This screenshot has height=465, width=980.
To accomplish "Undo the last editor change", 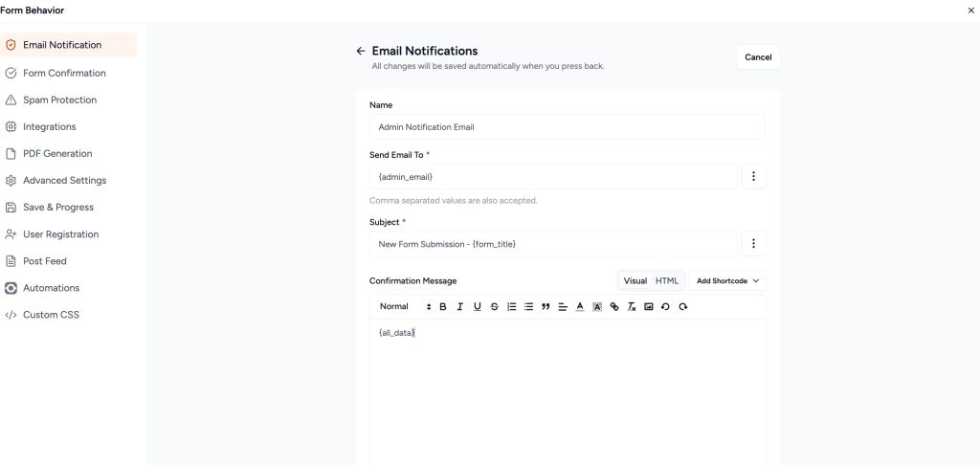I will [665, 307].
